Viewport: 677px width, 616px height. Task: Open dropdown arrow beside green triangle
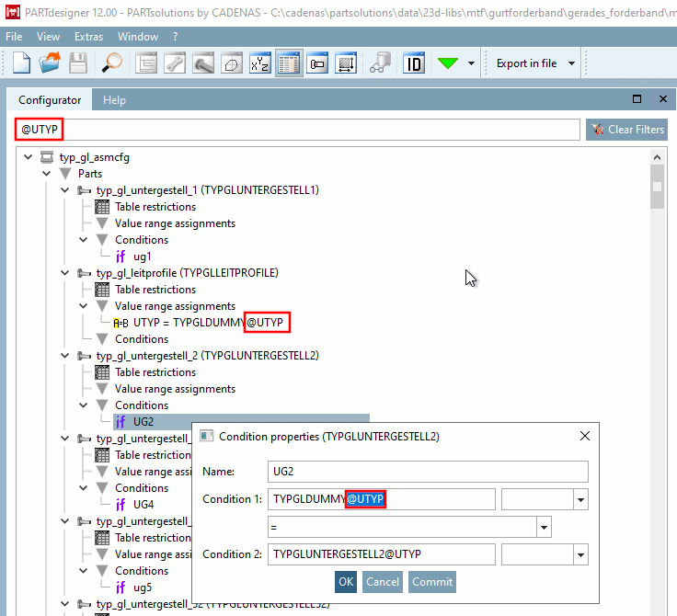471,63
